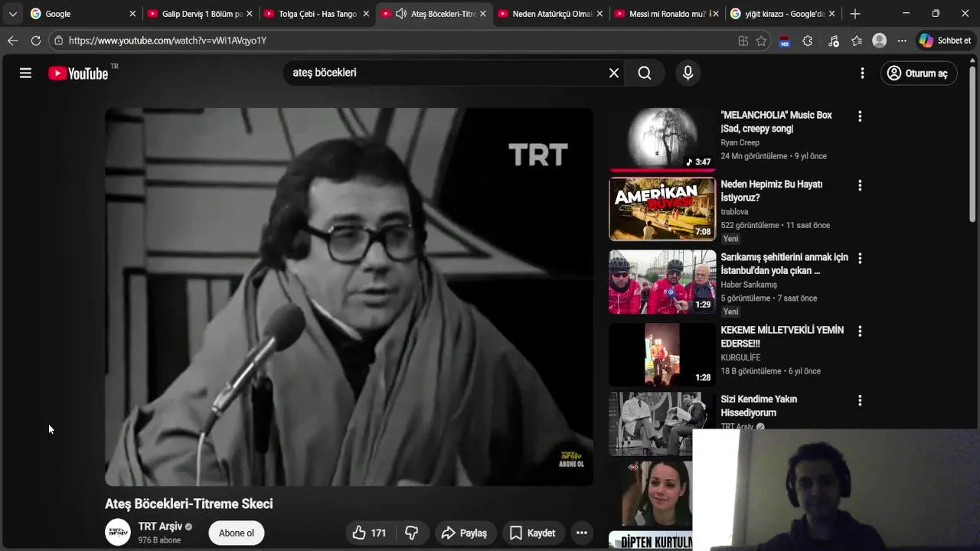Switch to Neden Atatürkçü Olmalı tab
980x551 pixels.
pos(551,14)
